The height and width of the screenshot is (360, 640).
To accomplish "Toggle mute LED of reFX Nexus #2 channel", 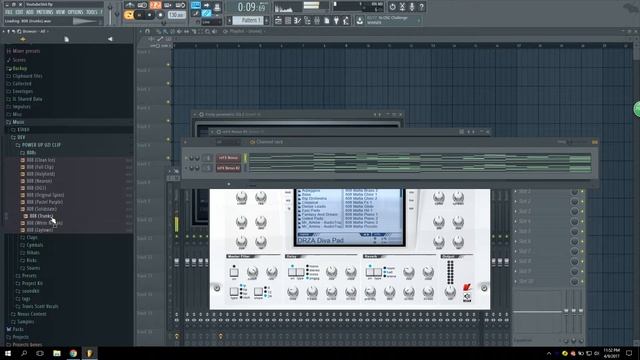I will click(x=187, y=168).
